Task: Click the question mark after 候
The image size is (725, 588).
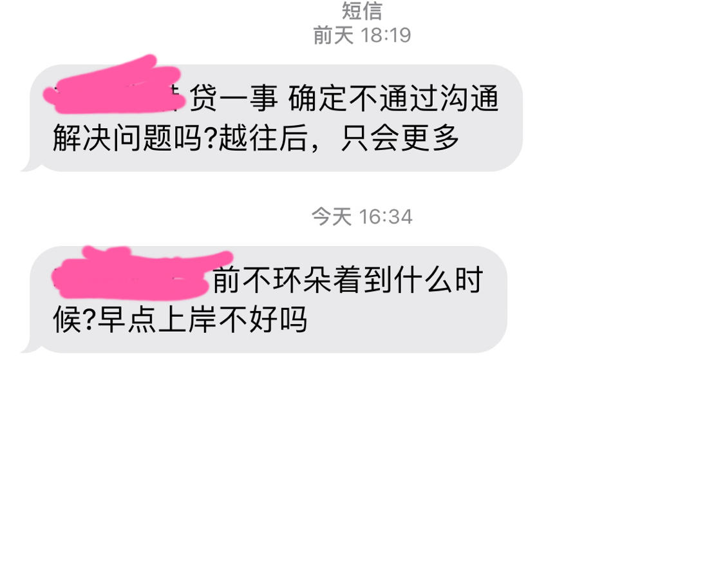Action: click(x=89, y=319)
